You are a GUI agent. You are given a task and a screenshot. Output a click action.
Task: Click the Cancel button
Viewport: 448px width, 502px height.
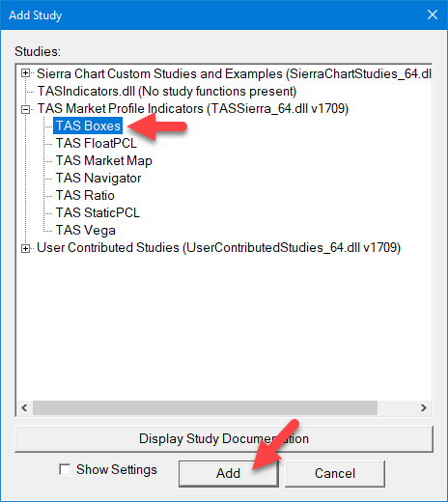click(x=335, y=473)
